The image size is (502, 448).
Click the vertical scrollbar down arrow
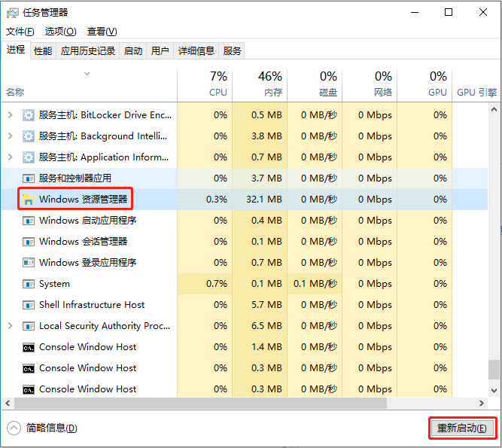click(x=494, y=391)
